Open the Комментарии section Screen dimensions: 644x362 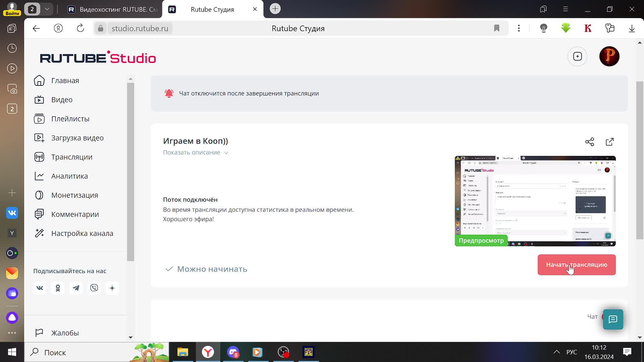point(74,214)
